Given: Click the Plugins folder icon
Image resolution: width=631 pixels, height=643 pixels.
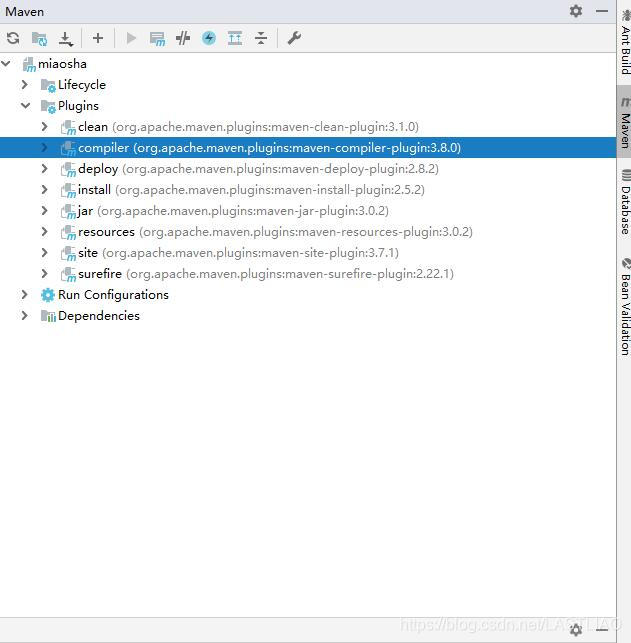Looking at the screenshot, I should pos(48,106).
